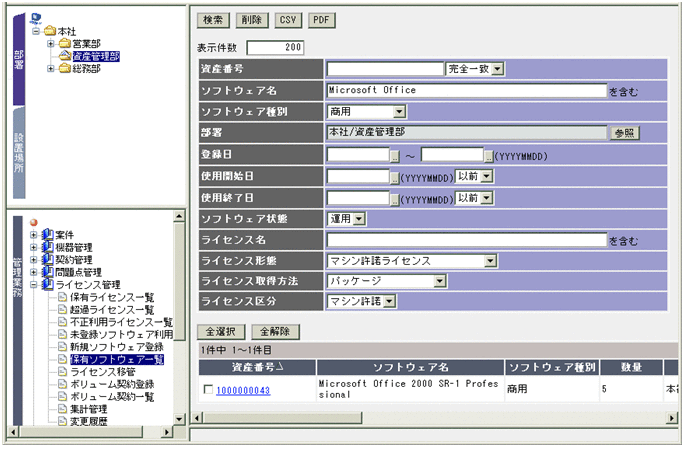Open calendar picker for 使用終了日

click(x=394, y=199)
